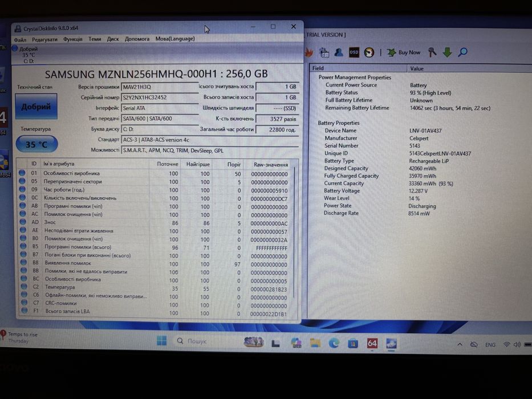Open the Windows Start menu
Screen dimensions: 532x399
(162, 341)
